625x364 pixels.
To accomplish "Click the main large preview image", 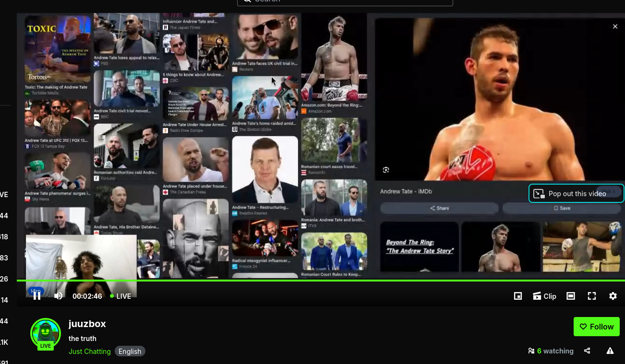I will (498, 99).
